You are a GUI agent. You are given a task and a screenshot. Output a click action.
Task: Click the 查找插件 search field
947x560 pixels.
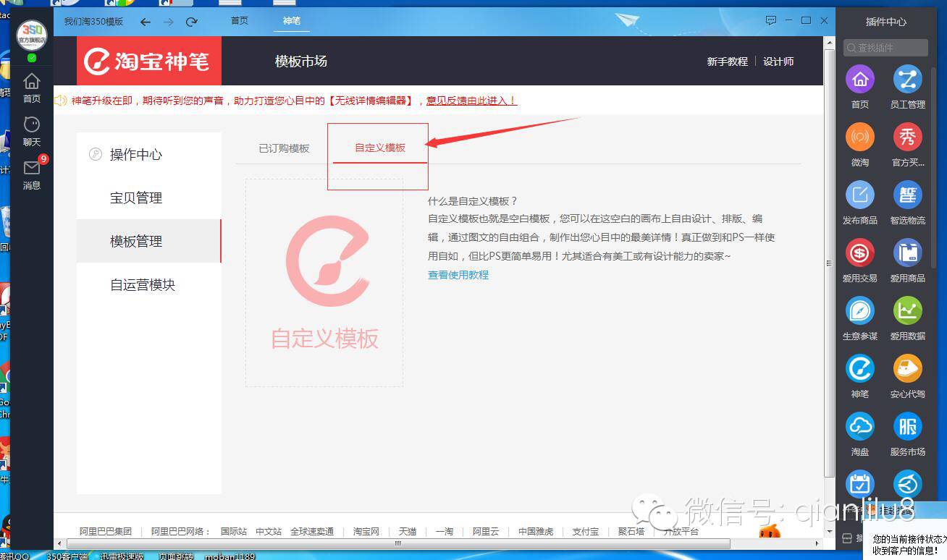[x=885, y=48]
